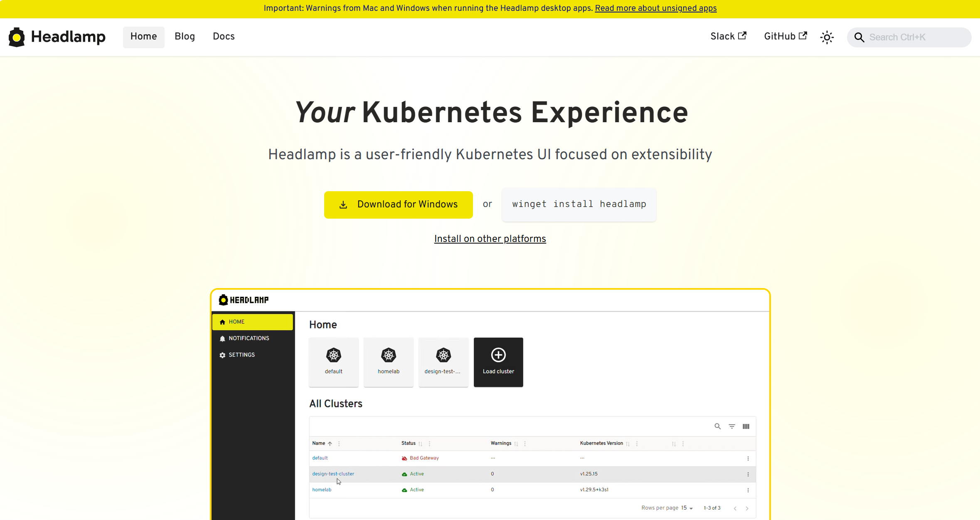980x520 pixels.
Task: Click the Search Ctrl+K input field
Action: pyautogui.click(x=909, y=37)
